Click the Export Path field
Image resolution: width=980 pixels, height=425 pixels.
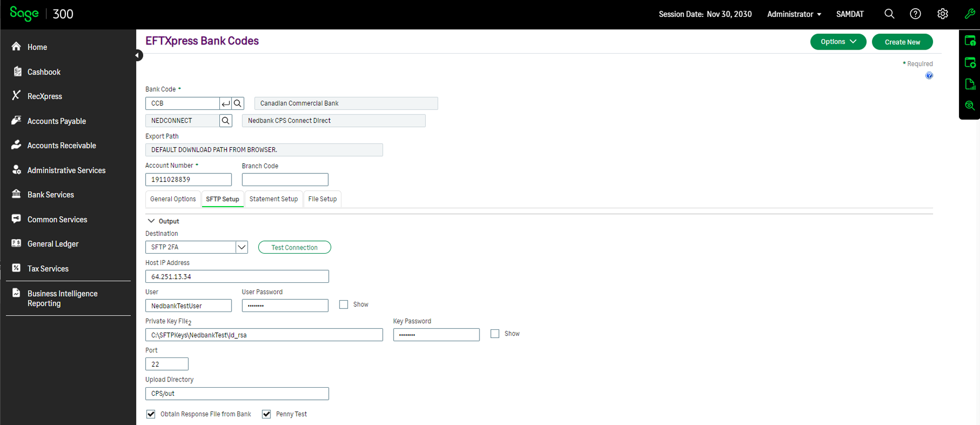pos(264,150)
